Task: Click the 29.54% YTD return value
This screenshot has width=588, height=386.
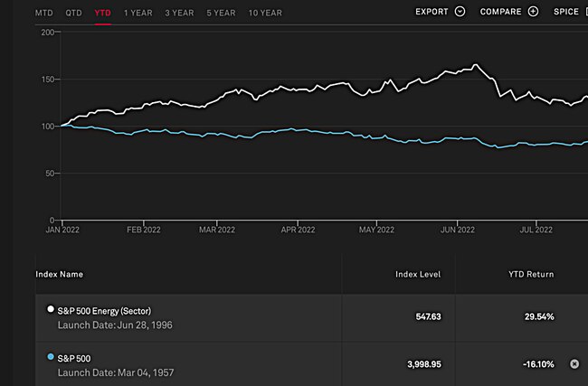Action: click(539, 316)
